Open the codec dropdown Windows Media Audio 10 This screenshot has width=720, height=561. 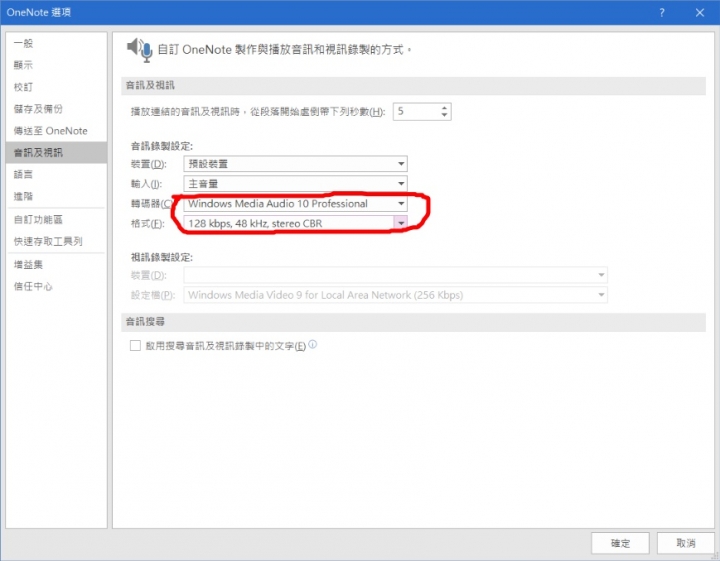tap(295, 203)
